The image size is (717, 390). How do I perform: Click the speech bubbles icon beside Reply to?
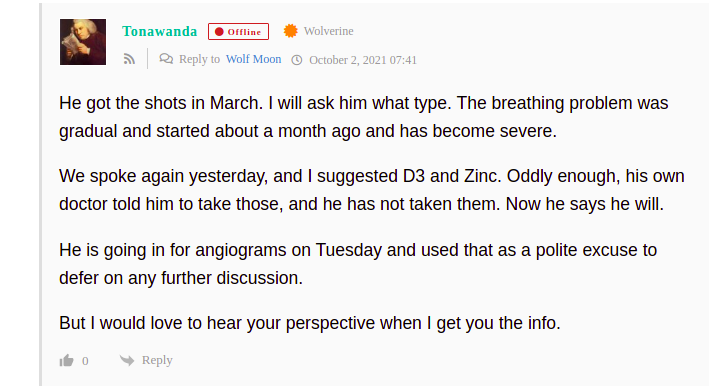[166, 59]
